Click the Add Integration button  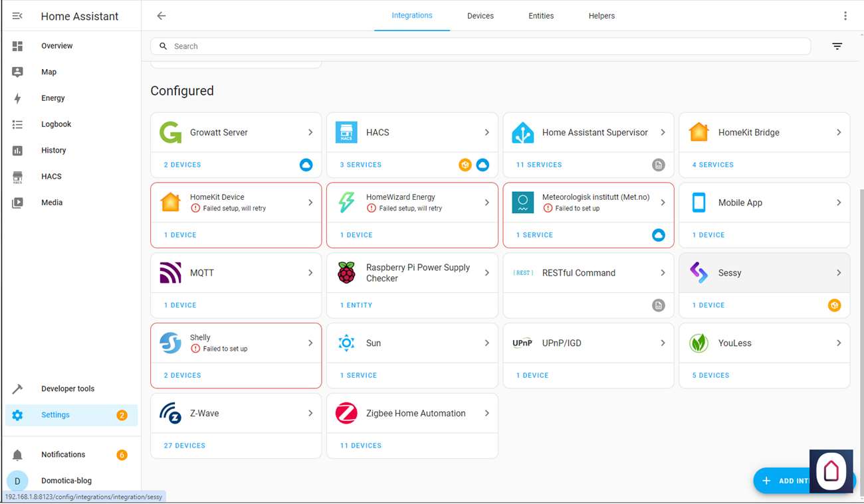784,481
